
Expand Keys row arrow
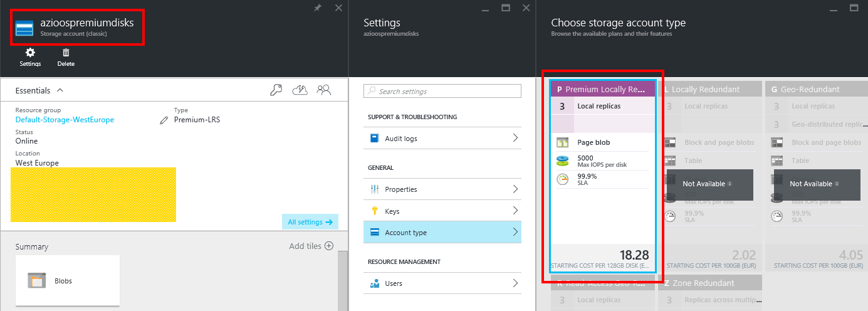[x=515, y=211]
